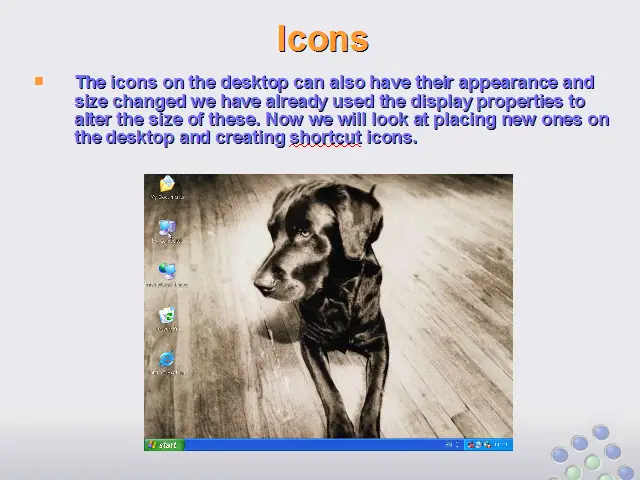Launch the Internet Explorer desktop icon

coord(167,361)
